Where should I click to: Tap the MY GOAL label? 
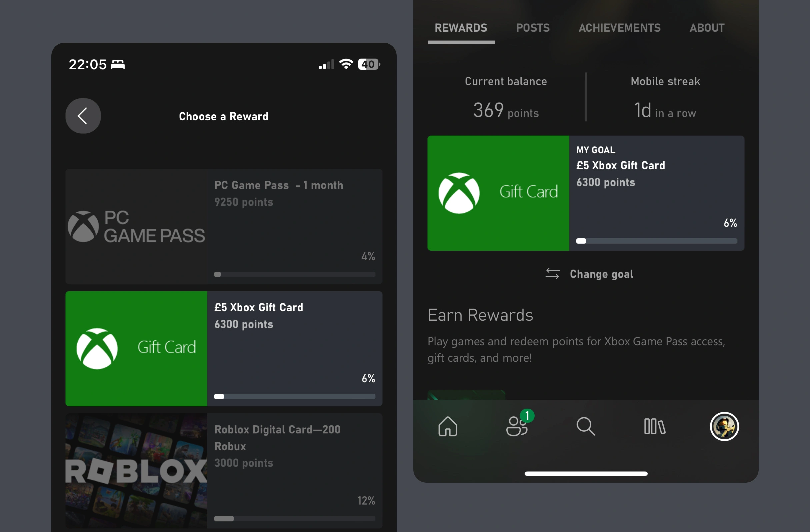click(x=596, y=150)
